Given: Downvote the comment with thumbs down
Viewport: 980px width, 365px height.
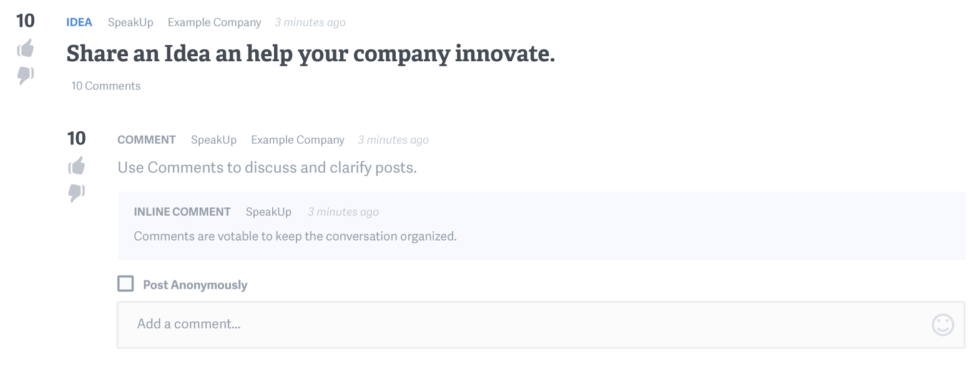Looking at the screenshot, I should pos(77,193).
